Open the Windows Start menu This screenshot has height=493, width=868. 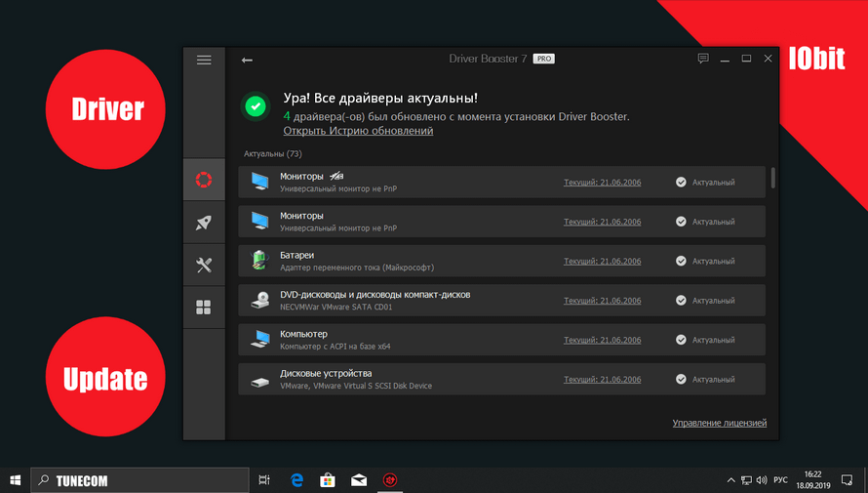pos(15,480)
